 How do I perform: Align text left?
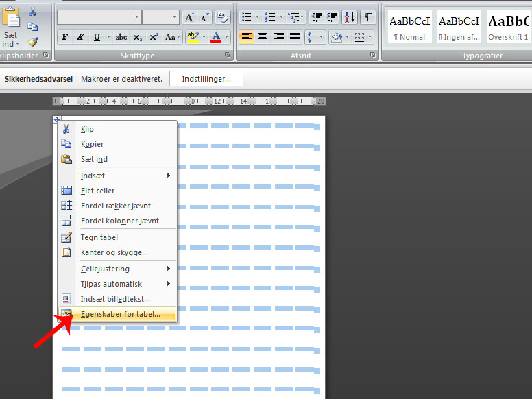point(247,36)
